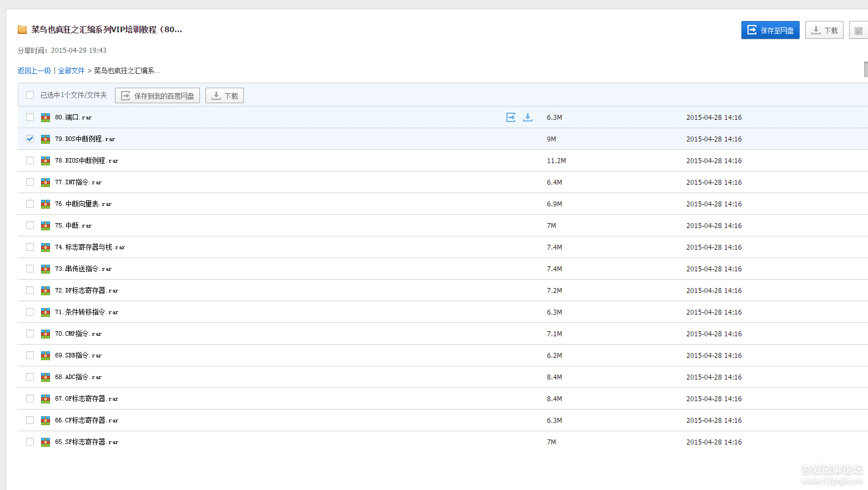Screen dimensions: 868x490
Task: Click the rar icon of 78.BIOS中断例程.rar
Action: tap(46, 161)
